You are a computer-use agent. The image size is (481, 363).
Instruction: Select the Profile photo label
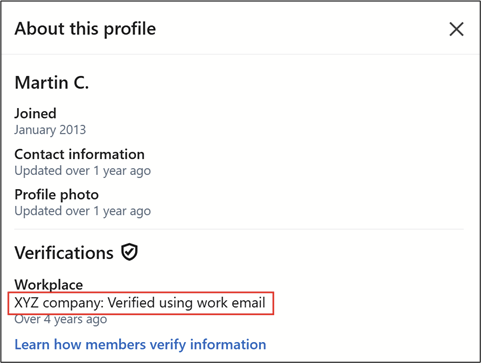pyautogui.click(x=57, y=195)
